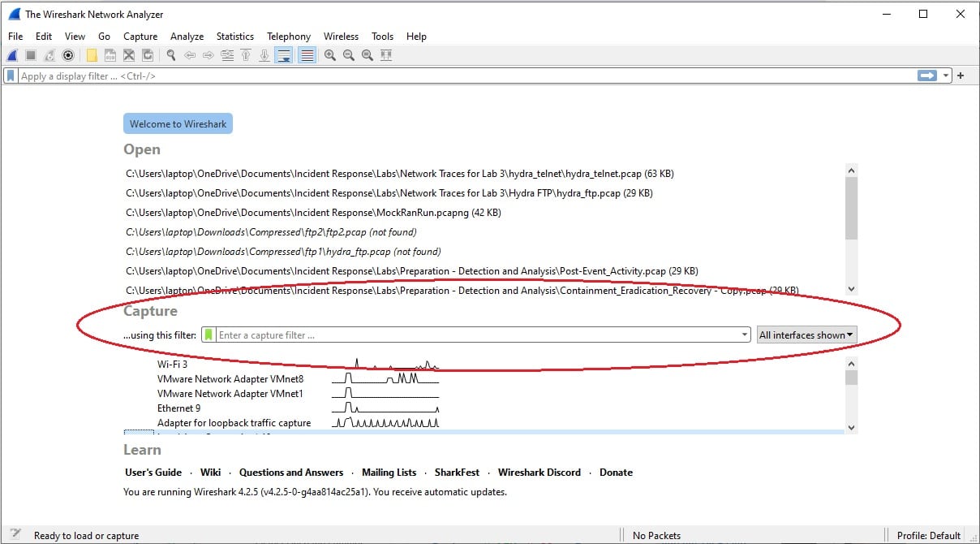Image resolution: width=980 pixels, height=544 pixels.
Task: Open the Tools menu
Action: pyautogui.click(x=382, y=37)
